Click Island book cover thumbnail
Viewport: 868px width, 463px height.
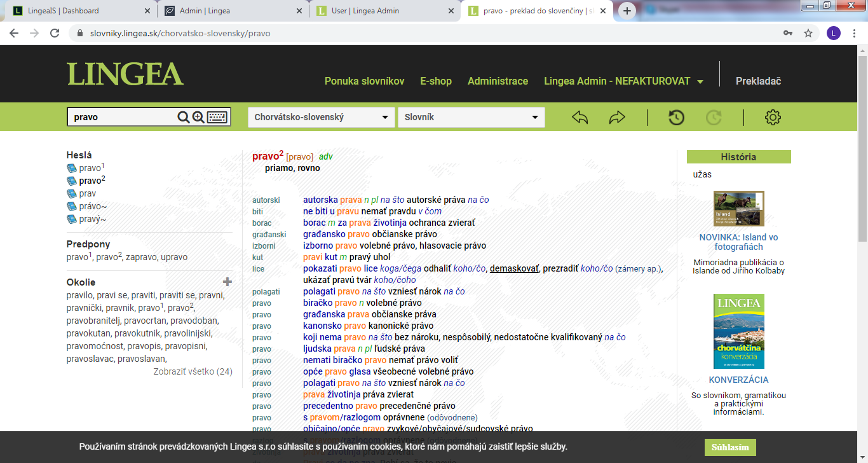(738, 209)
